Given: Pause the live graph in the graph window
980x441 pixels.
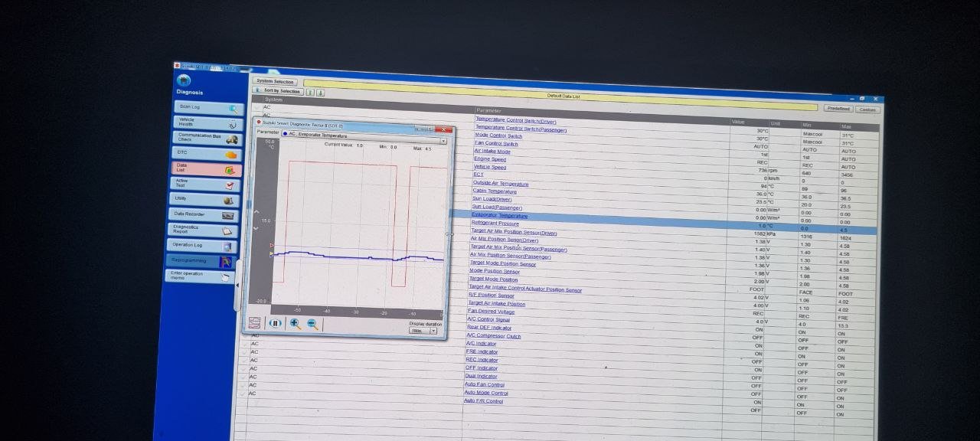Looking at the screenshot, I should 276,323.
